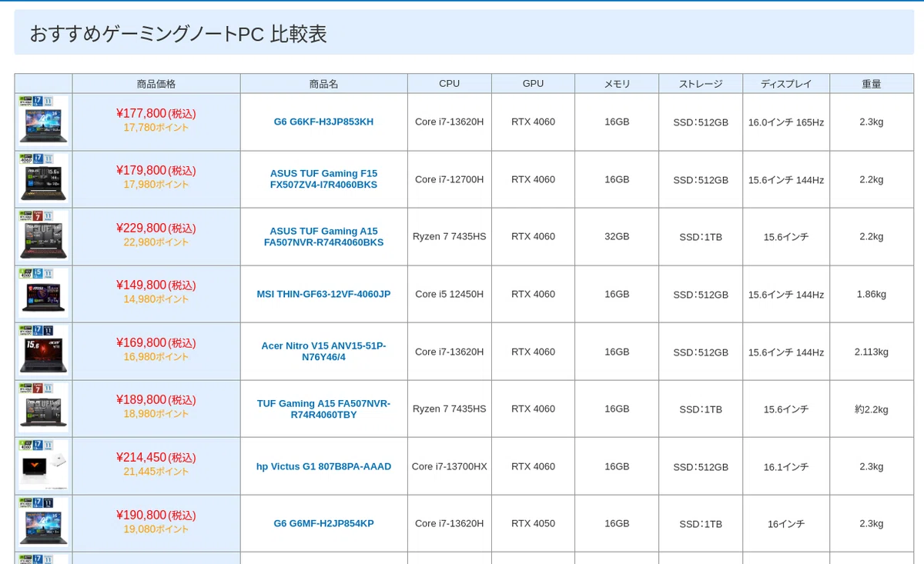Click the MSI THIN-GF63 laptop thumbnail
Image resolution: width=924 pixels, height=564 pixels.
[43, 294]
